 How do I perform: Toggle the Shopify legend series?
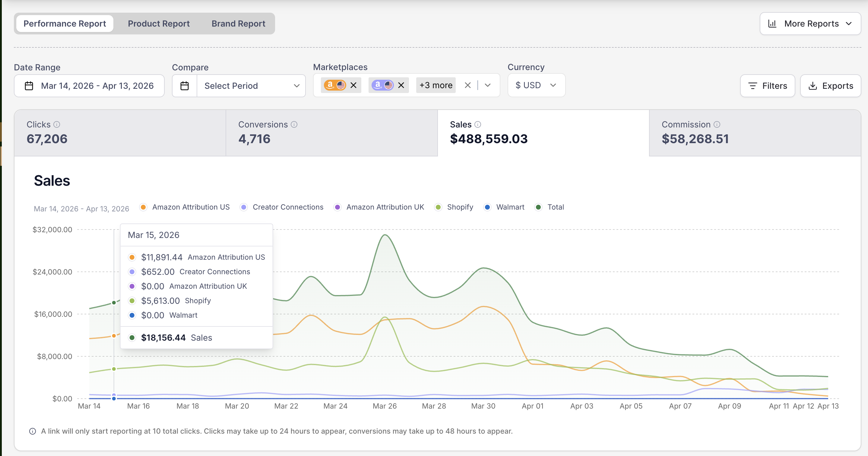(460, 207)
